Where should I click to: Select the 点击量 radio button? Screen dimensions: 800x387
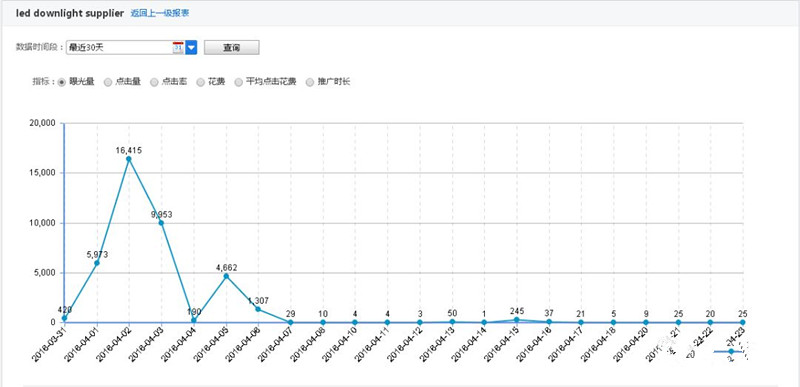click(x=108, y=82)
